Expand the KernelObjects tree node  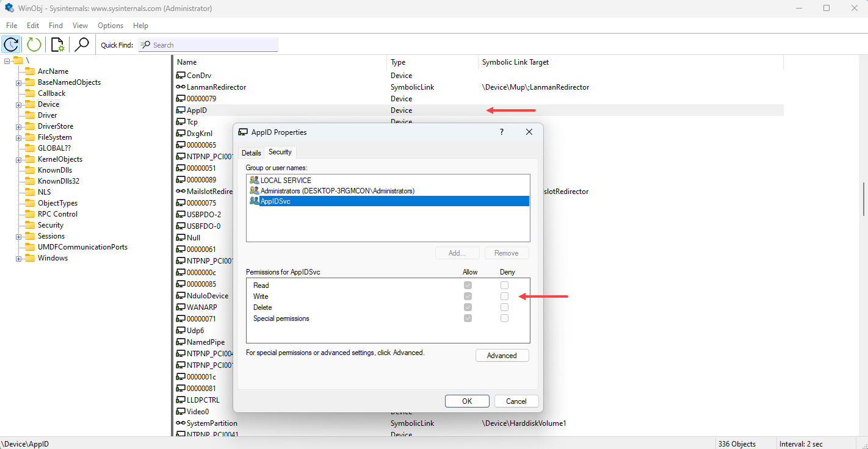click(19, 160)
